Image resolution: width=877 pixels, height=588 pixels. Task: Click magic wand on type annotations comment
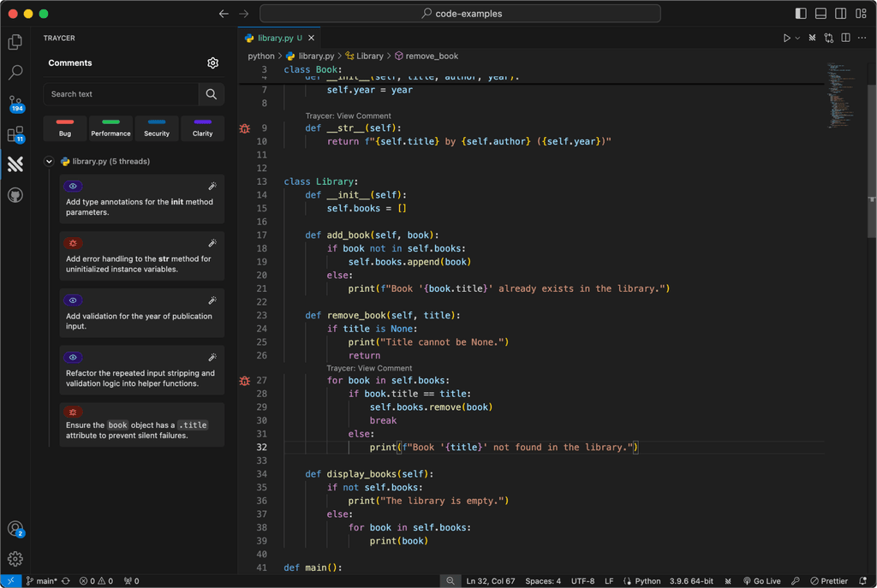coord(212,187)
